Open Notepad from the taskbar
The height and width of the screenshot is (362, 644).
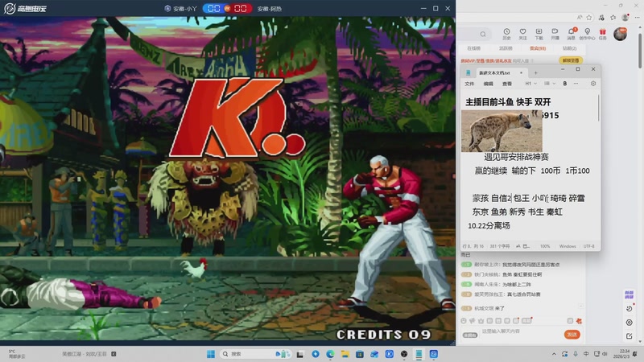[419, 354]
